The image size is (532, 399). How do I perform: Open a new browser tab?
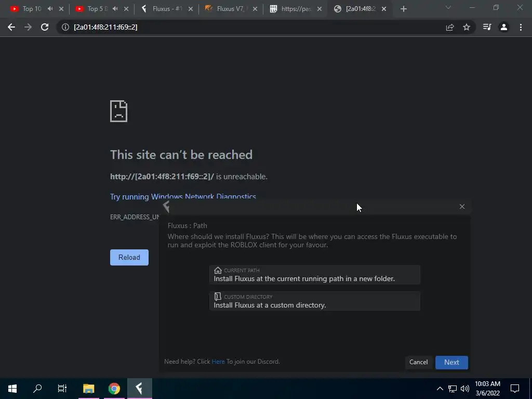403,9
